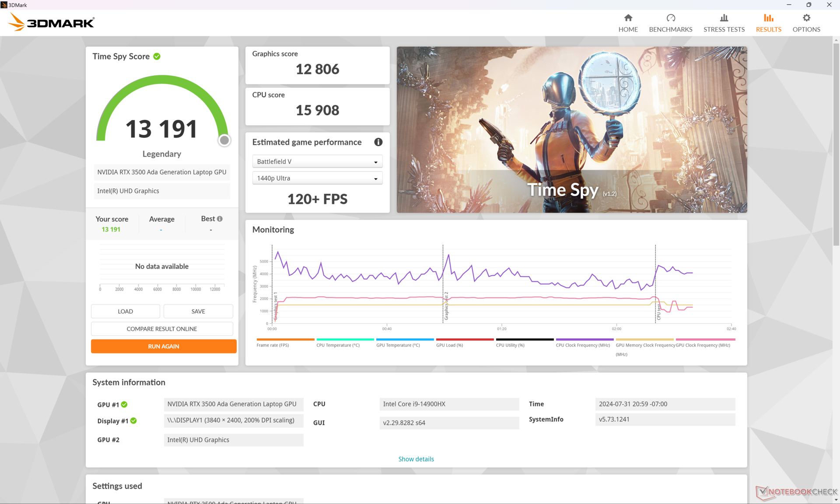Toggle Frame rate orange legend swatch
The height and width of the screenshot is (504, 840).
tap(285, 340)
